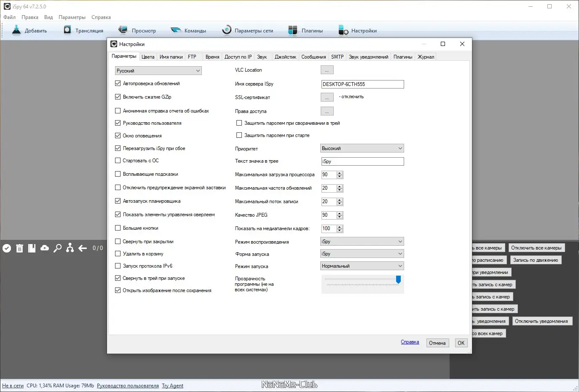The width and height of the screenshot is (579, 392).
Task: Open the Команды toolbar icon
Action: [176, 30]
